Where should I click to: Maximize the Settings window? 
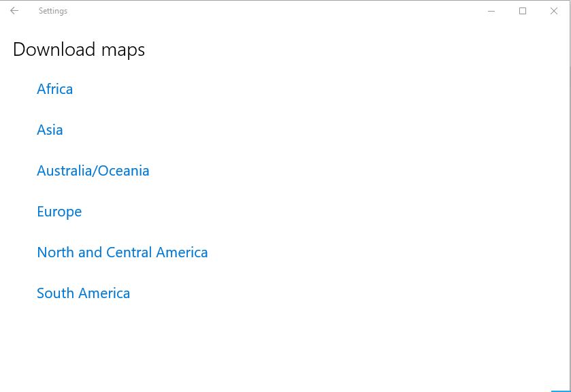[523, 11]
